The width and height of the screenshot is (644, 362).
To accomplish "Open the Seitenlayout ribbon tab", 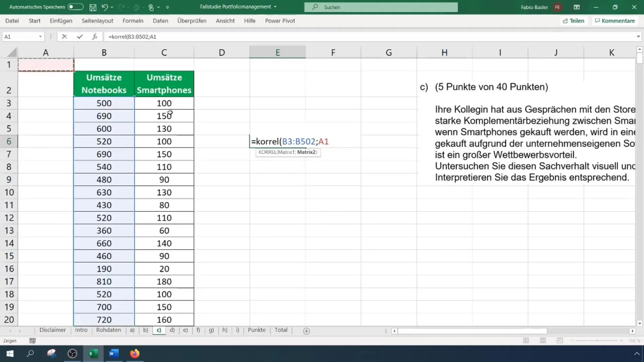I will (97, 21).
